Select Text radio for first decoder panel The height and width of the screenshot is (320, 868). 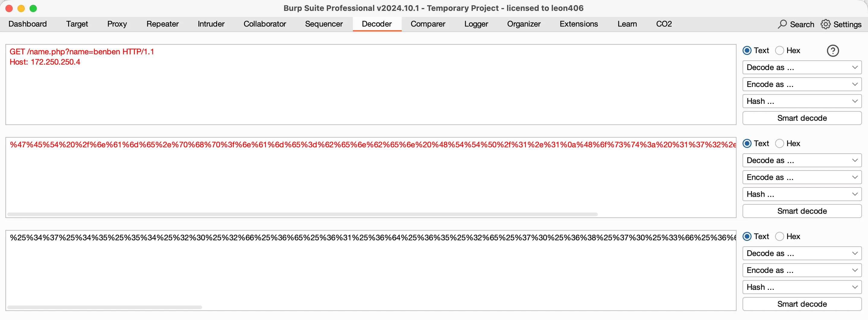pos(747,51)
